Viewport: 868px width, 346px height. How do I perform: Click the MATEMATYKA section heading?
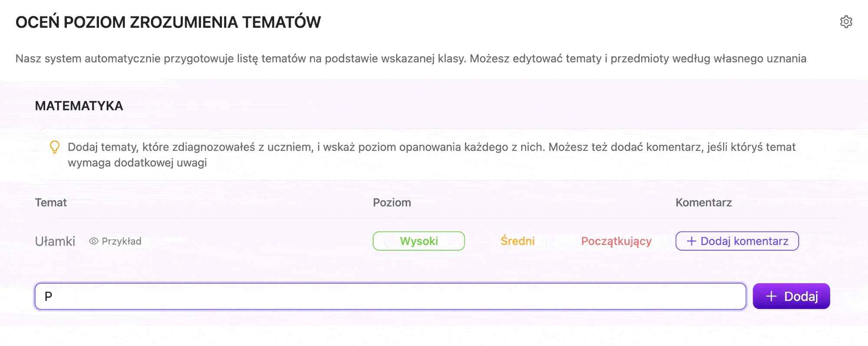point(79,106)
